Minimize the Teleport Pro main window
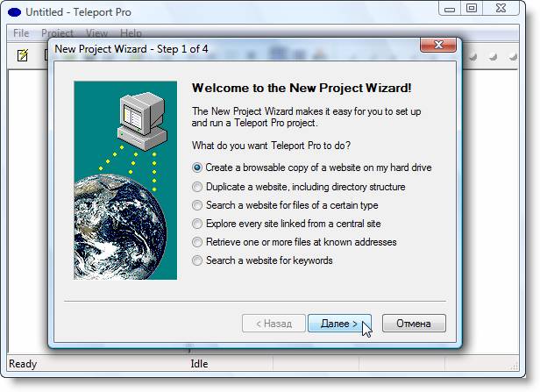This screenshot has height=392, width=540. 450,8
